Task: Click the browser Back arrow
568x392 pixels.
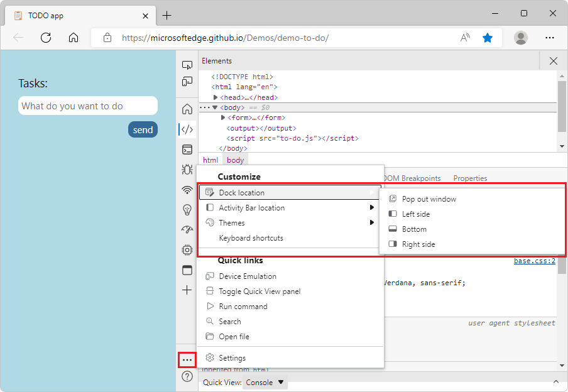Action: 18,38
